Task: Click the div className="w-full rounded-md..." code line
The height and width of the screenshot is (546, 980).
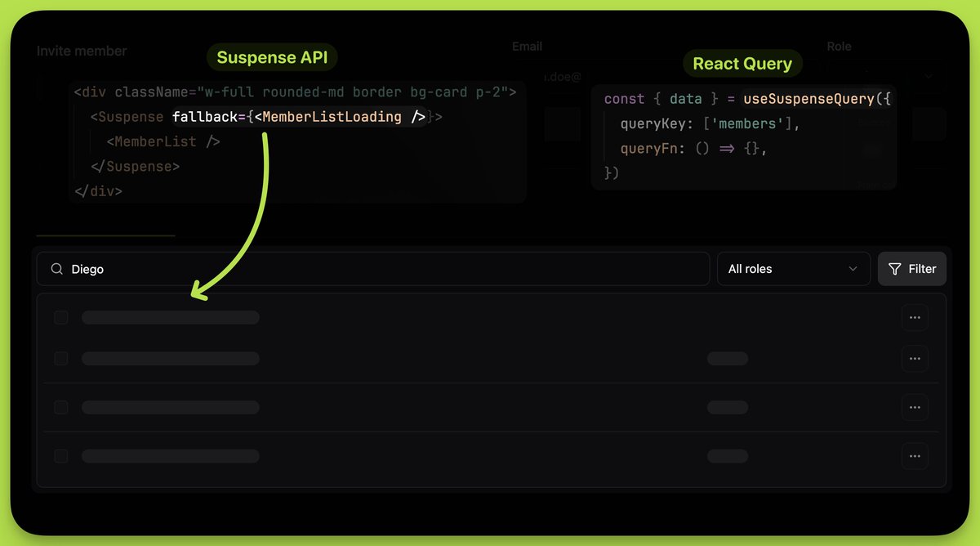Action: pos(295,92)
